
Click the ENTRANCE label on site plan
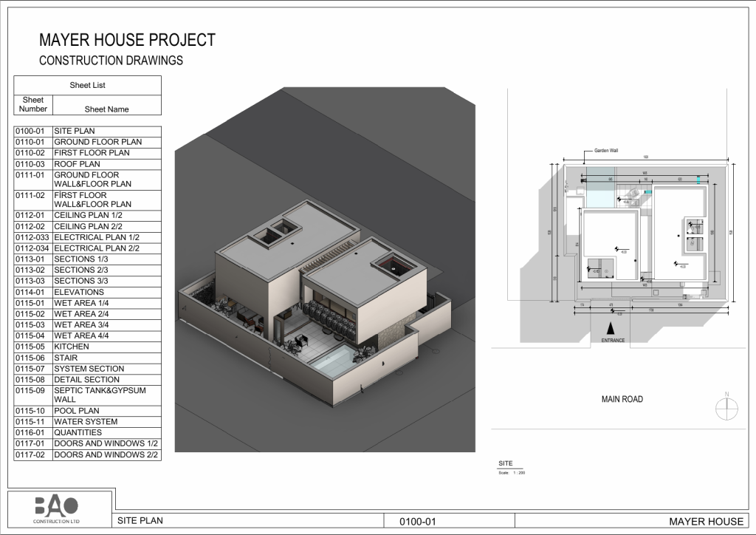click(613, 341)
